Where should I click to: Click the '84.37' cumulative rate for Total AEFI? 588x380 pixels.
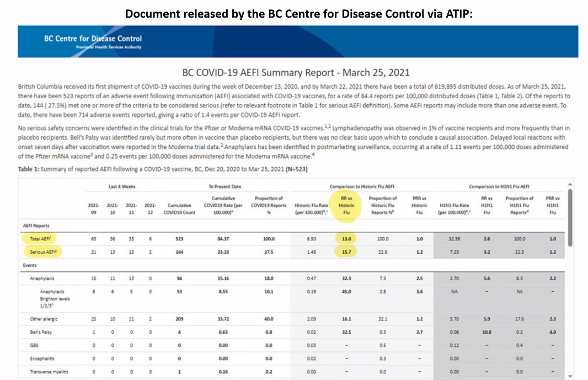click(223, 239)
